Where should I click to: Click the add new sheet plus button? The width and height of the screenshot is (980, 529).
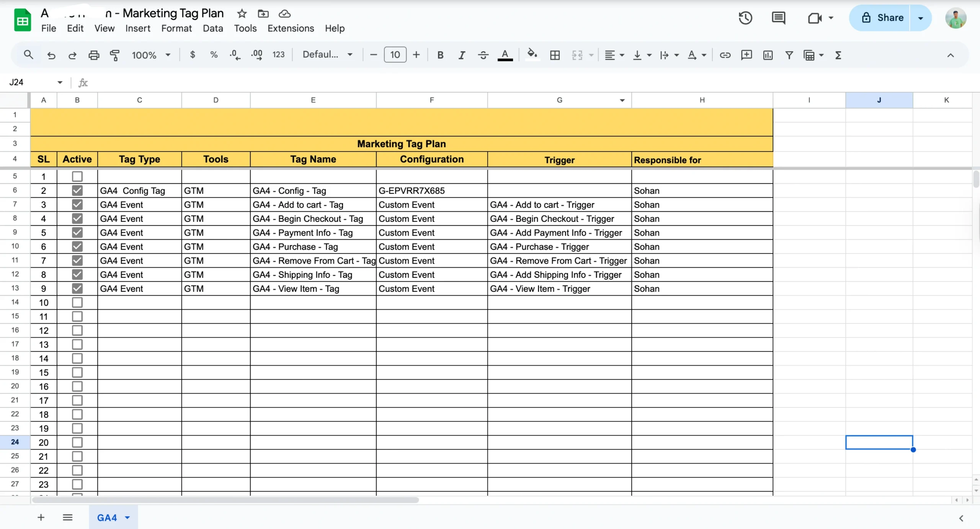41,518
